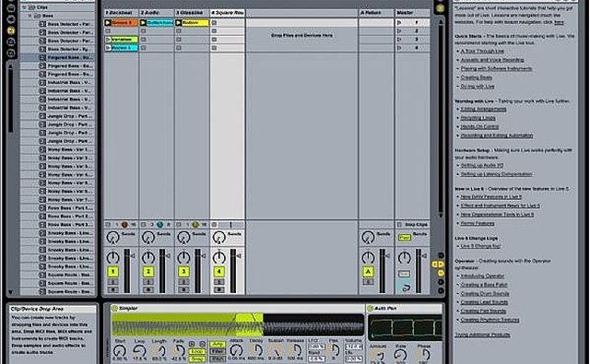590x364 pixels.
Task: Launch scene 3 in the Master track
Action: point(399,39)
